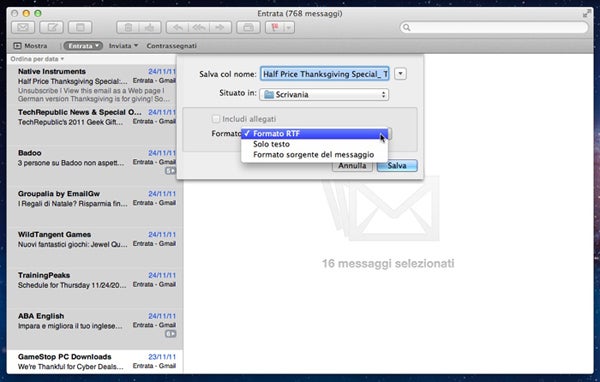600x382 pixels.
Task: Forward message with right arrow icon
Action: coord(220,28)
